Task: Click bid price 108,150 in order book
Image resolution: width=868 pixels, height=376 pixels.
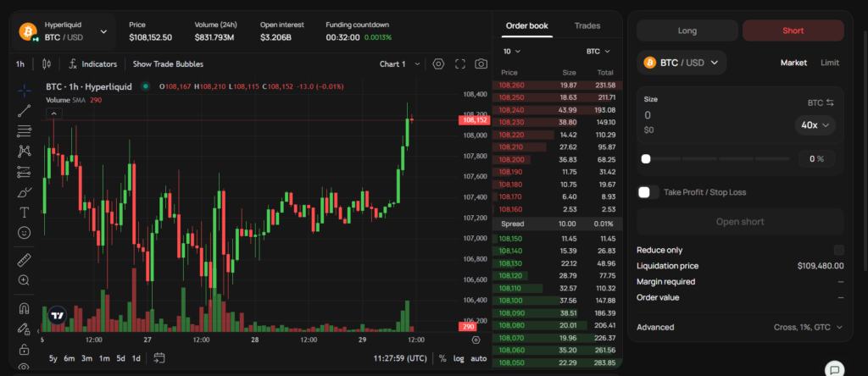Action: point(510,239)
